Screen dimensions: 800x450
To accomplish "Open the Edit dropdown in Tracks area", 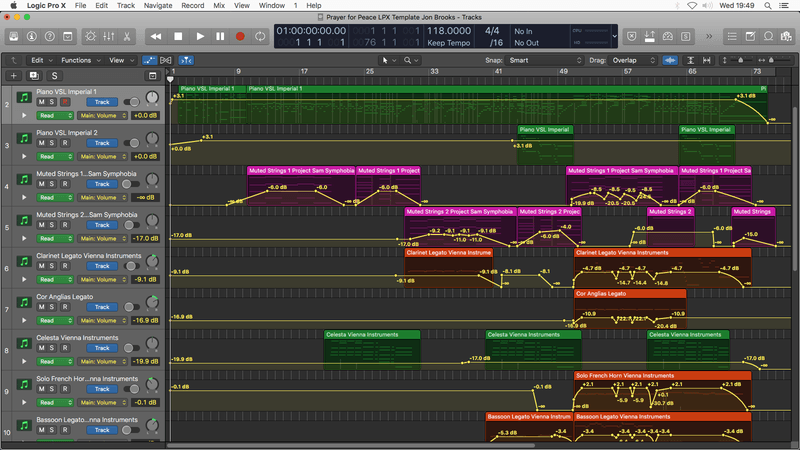I will 41,60.
